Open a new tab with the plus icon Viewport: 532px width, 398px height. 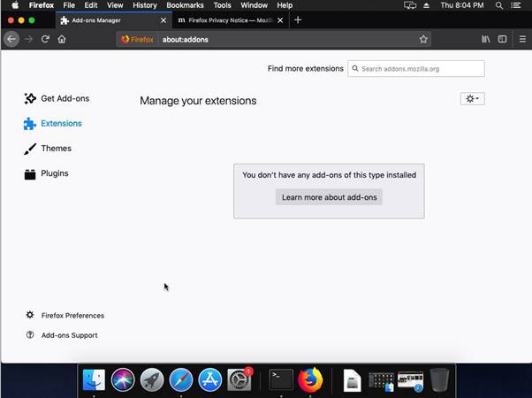(x=298, y=20)
